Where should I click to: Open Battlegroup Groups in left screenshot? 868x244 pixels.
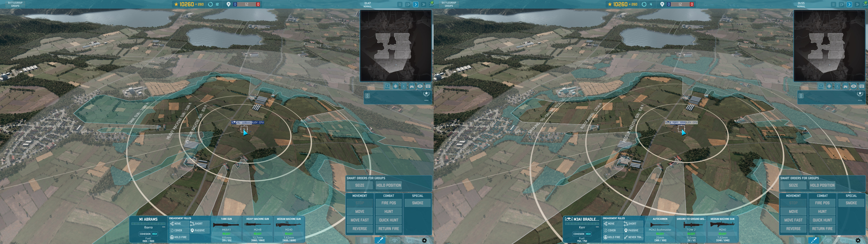pyautogui.click(x=15, y=4)
